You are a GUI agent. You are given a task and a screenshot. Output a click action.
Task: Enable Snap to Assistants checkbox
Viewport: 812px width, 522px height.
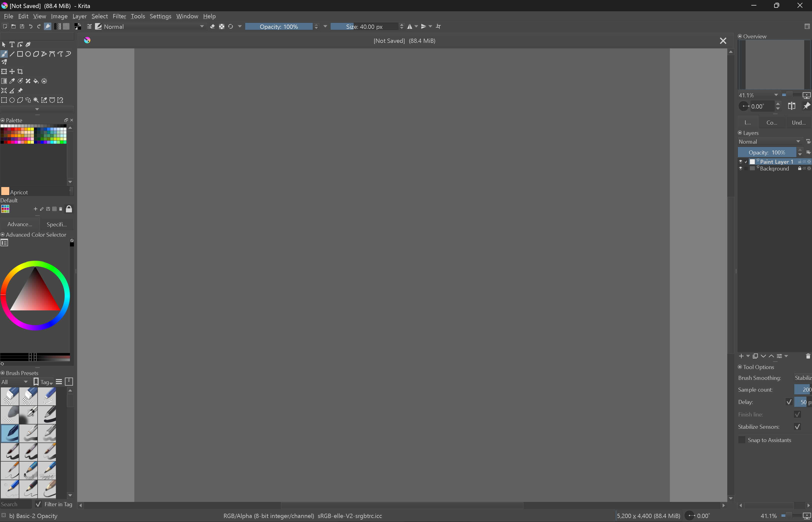[742, 440]
